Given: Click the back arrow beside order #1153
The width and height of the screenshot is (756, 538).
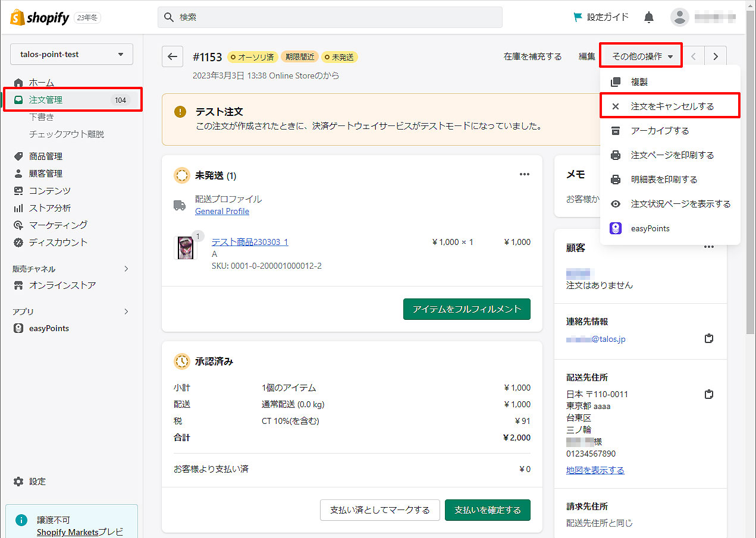Looking at the screenshot, I should pyautogui.click(x=172, y=56).
